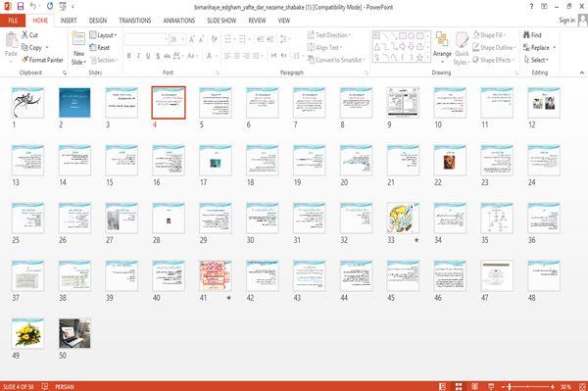Screen dimensions: 588x391
Task: Select slide 49 yellow flowers thumbnail
Action: pyautogui.click(x=27, y=333)
